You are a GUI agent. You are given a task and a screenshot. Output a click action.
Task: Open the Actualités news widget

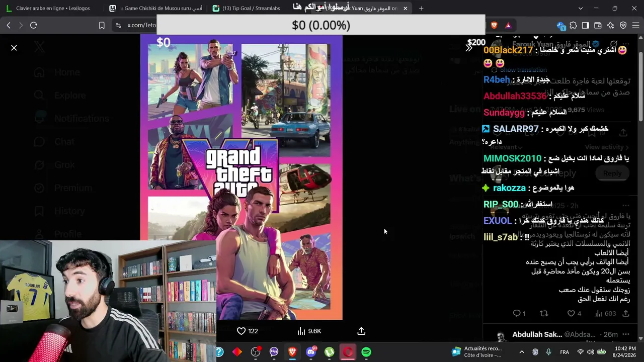pyautogui.click(x=476, y=352)
